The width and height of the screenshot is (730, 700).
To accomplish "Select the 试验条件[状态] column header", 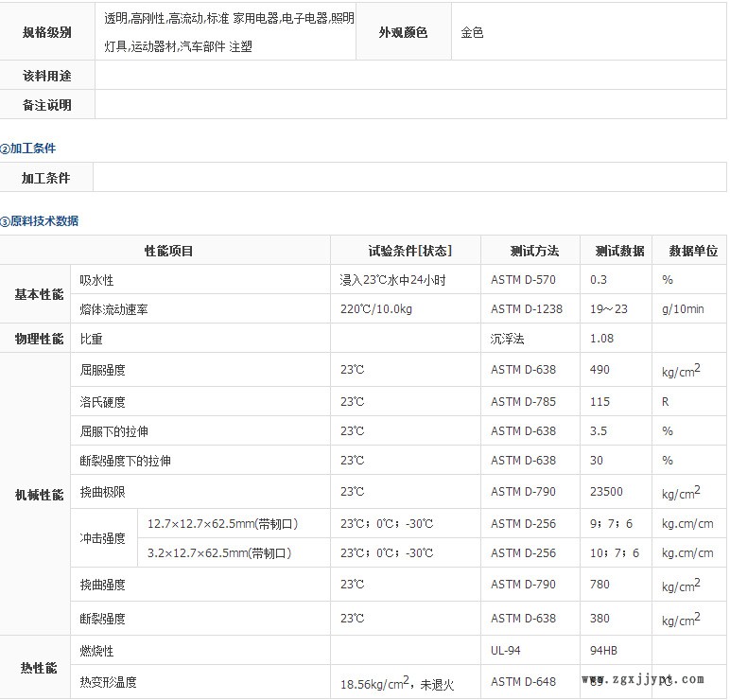I will click(x=409, y=251).
